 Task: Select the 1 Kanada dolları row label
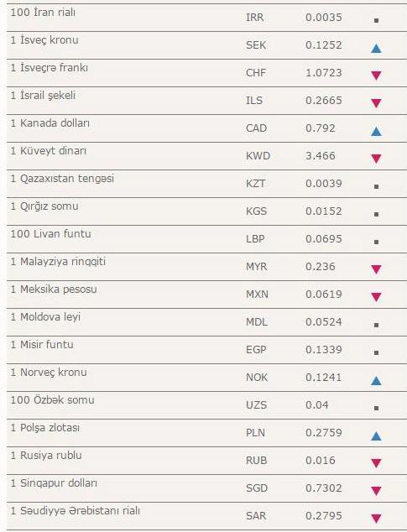click(50, 123)
